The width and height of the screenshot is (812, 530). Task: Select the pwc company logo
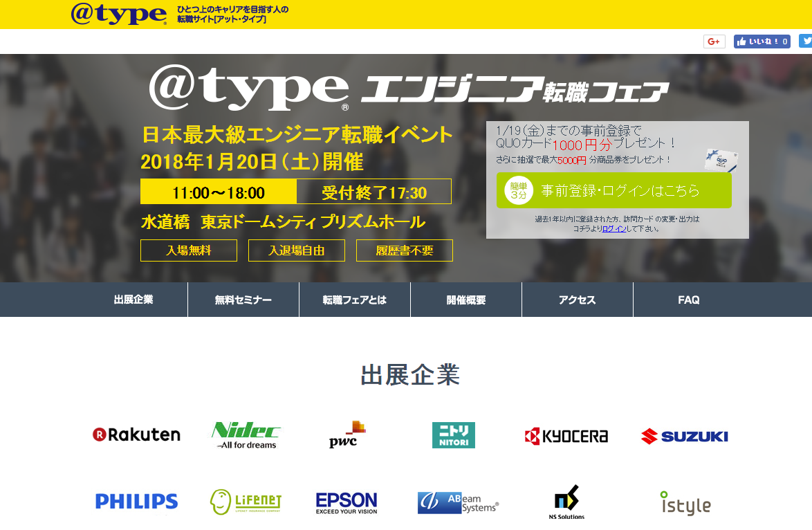click(347, 435)
